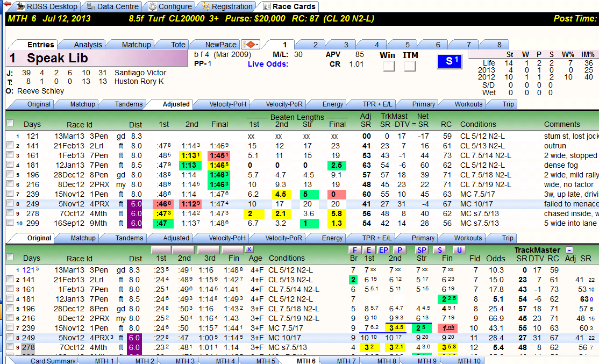The height and width of the screenshot is (364, 599).
Task: Click the blank button above the Fin column
Action: (232, 250)
